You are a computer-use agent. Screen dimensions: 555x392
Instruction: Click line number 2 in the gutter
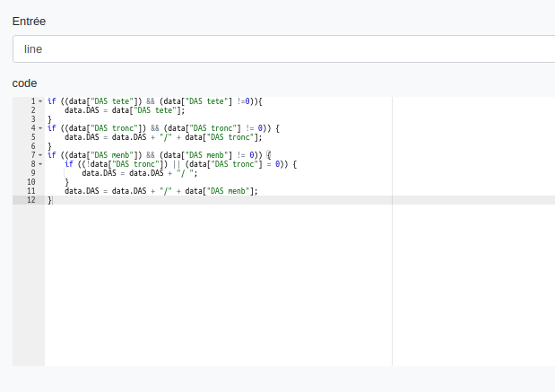(x=32, y=110)
